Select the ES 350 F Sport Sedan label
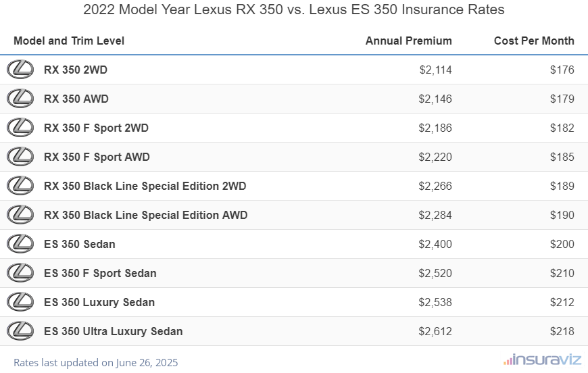588x373 pixels. pos(100,273)
